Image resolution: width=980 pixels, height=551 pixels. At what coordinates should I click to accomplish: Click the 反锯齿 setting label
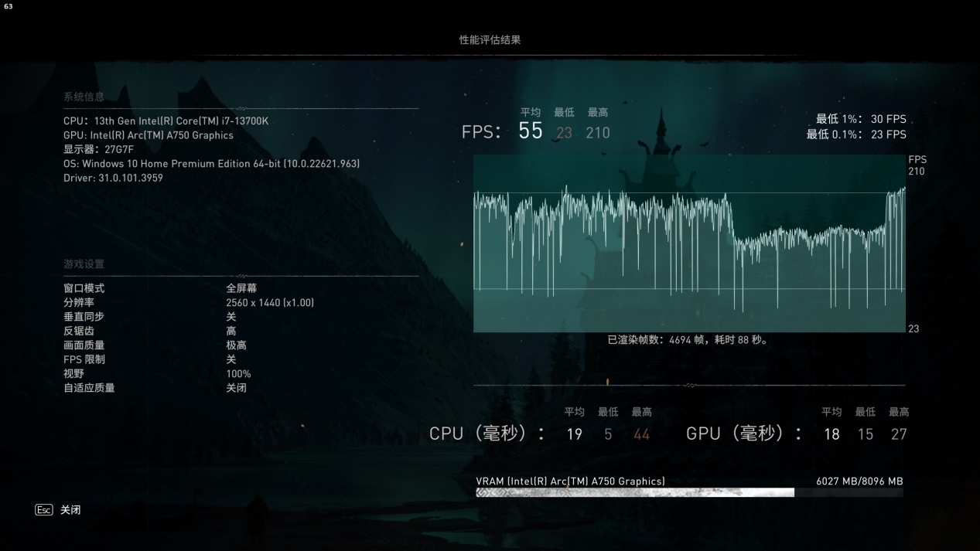(79, 331)
